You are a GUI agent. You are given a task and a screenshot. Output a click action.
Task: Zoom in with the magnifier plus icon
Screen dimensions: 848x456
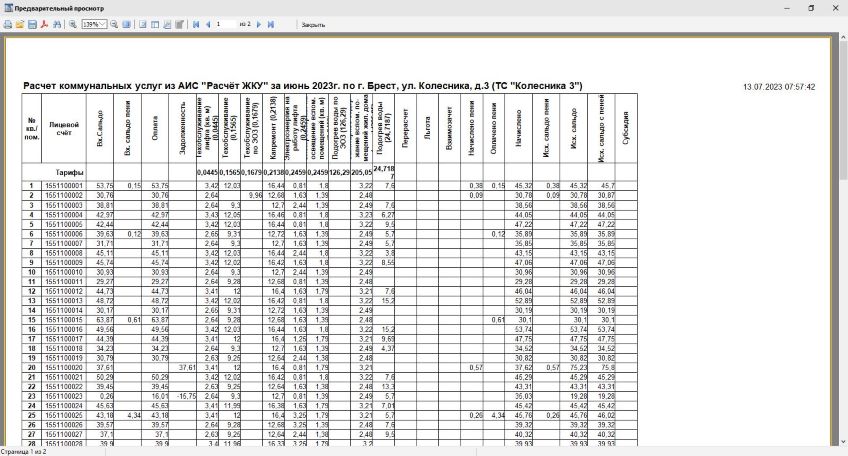click(x=73, y=23)
